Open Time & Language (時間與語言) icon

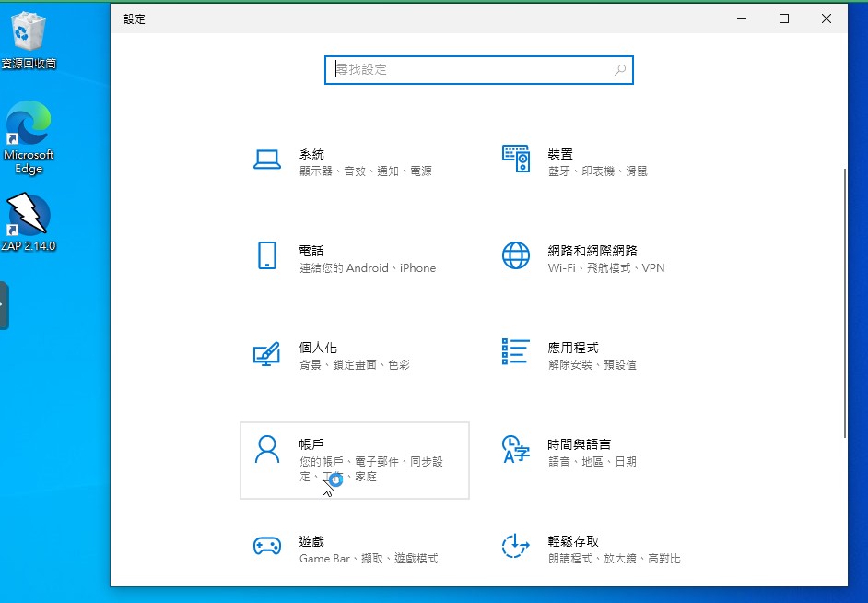pos(516,449)
